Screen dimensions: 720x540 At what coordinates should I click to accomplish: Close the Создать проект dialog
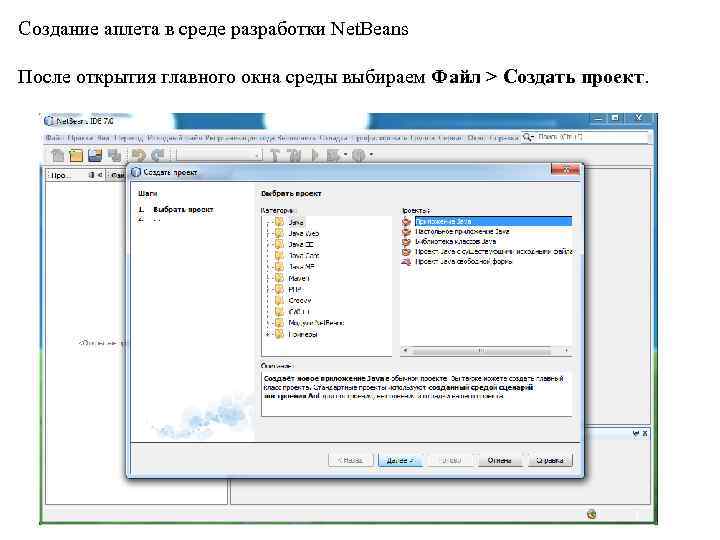pos(565,170)
